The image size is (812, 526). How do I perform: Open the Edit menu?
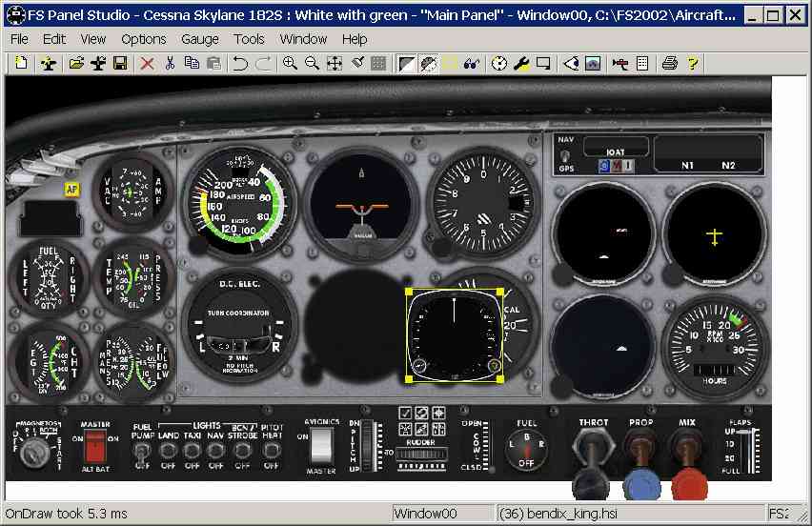(54, 39)
